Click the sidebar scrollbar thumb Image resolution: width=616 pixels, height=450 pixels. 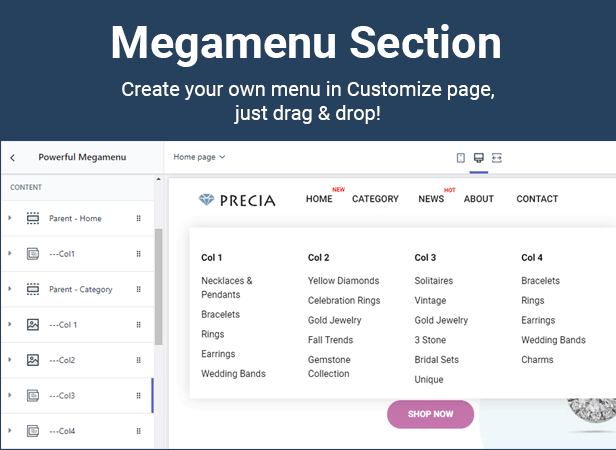pyautogui.click(x=158, y=287)
